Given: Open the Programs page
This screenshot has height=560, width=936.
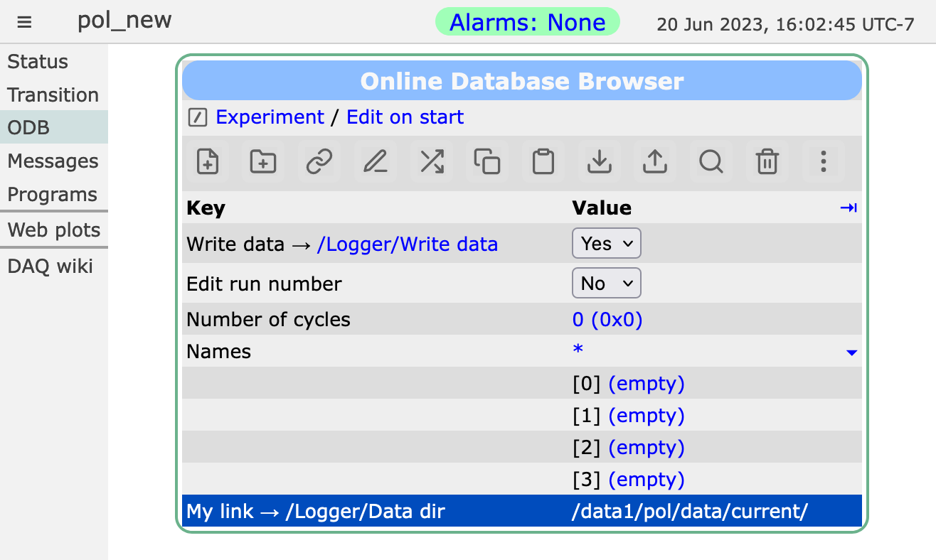Looking at the screenshot, I should click(x=54, y=194).
